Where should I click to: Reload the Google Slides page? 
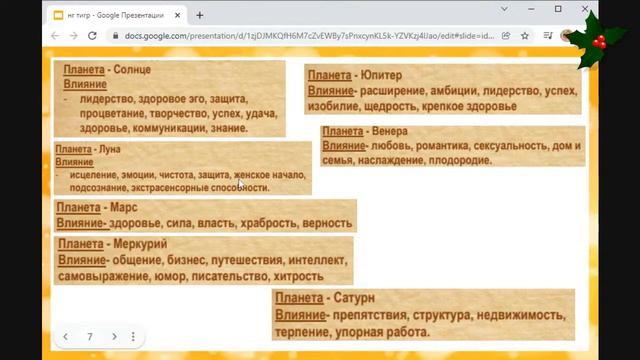point(92,36)
